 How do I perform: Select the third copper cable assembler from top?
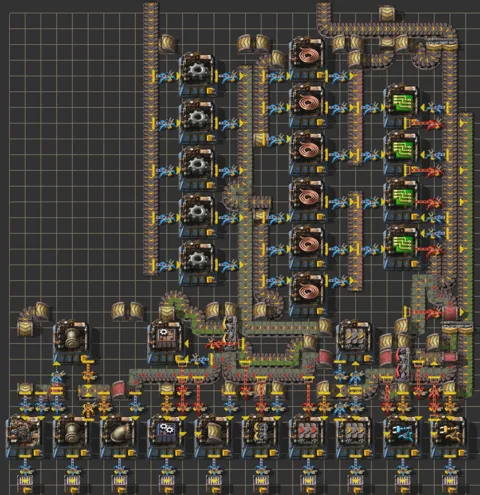[307, 153]
